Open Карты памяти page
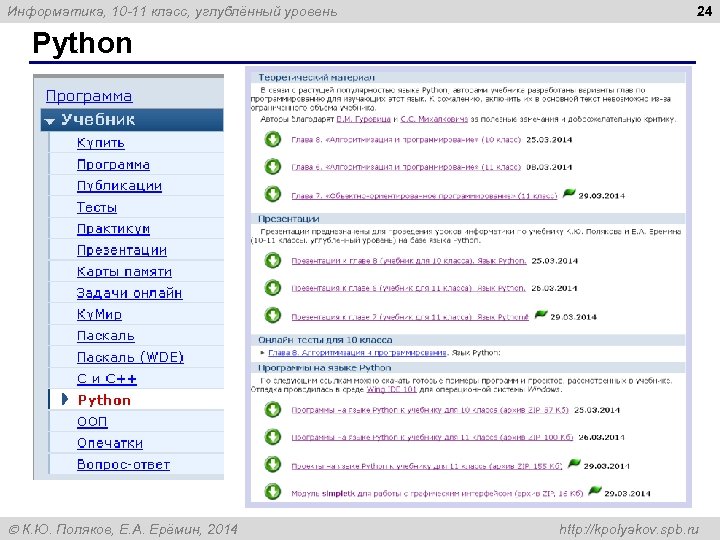 click(x=124, y=272)
